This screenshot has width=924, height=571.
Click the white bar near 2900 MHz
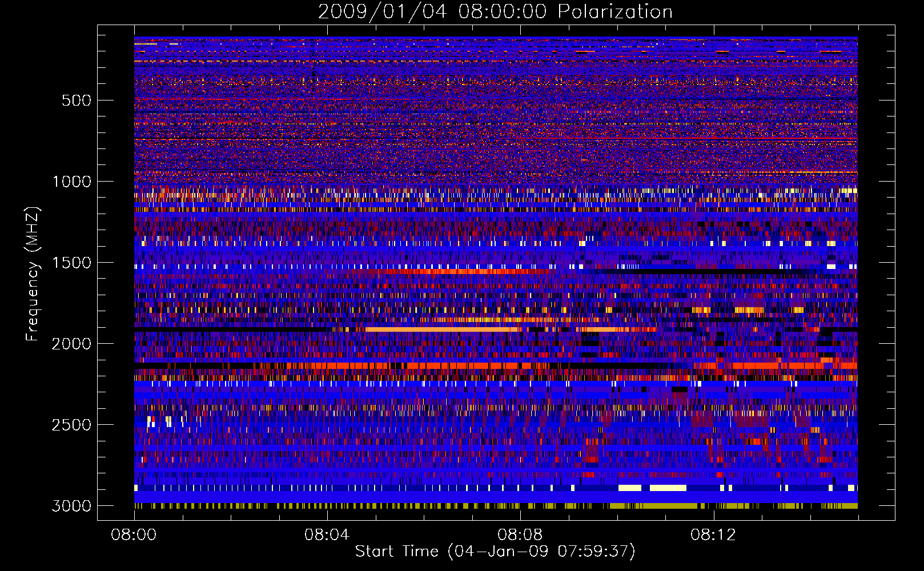pyautogui.click(x=668, y=488)
